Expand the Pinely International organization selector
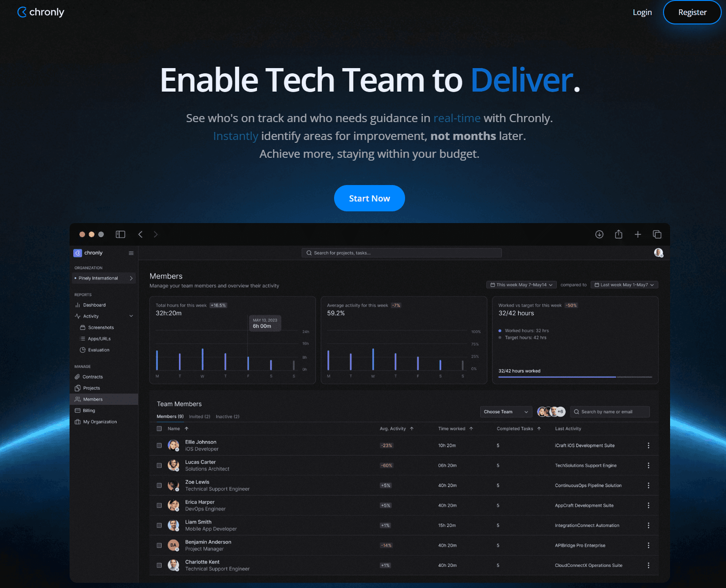The width and height of the screenshot is (726, 588). click(x=103, y=278)
